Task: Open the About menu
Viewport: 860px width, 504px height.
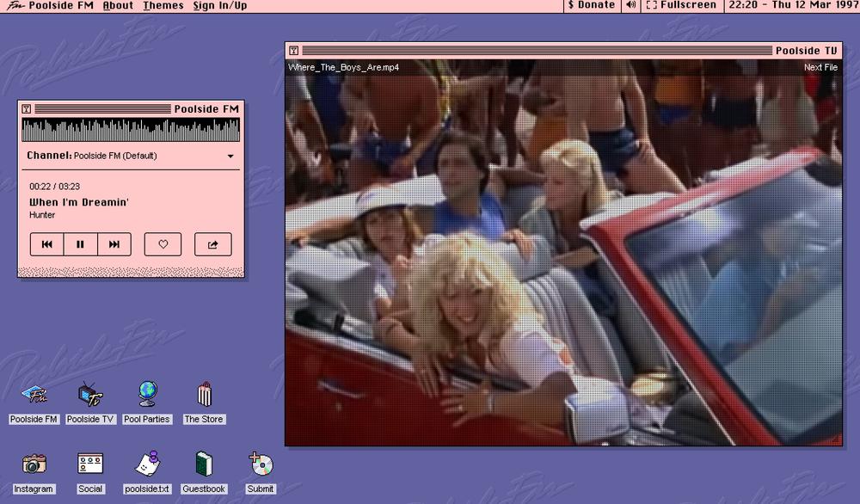Action: tap(118, 5)
